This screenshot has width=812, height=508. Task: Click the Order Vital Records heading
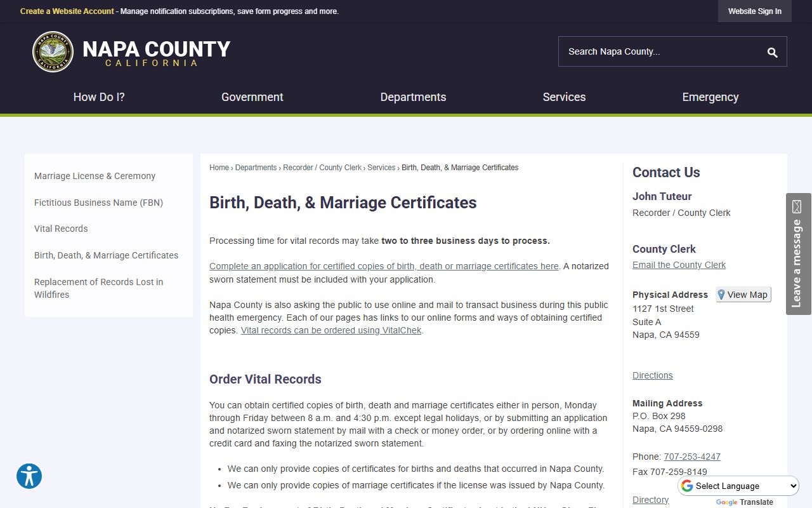pos(265,379)
